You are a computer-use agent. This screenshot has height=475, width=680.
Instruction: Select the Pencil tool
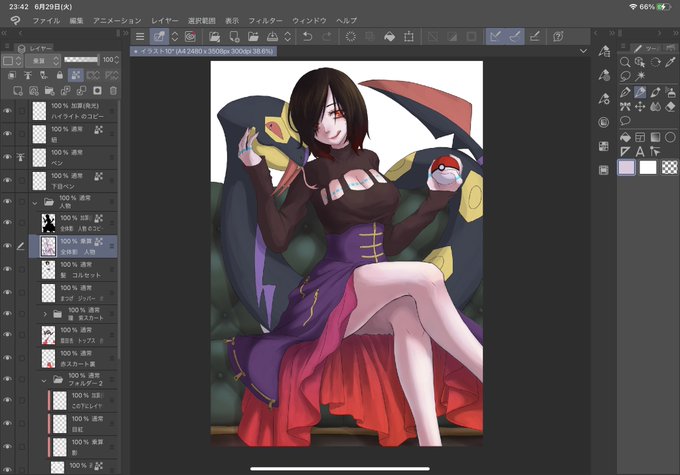(x=625, y=92)
